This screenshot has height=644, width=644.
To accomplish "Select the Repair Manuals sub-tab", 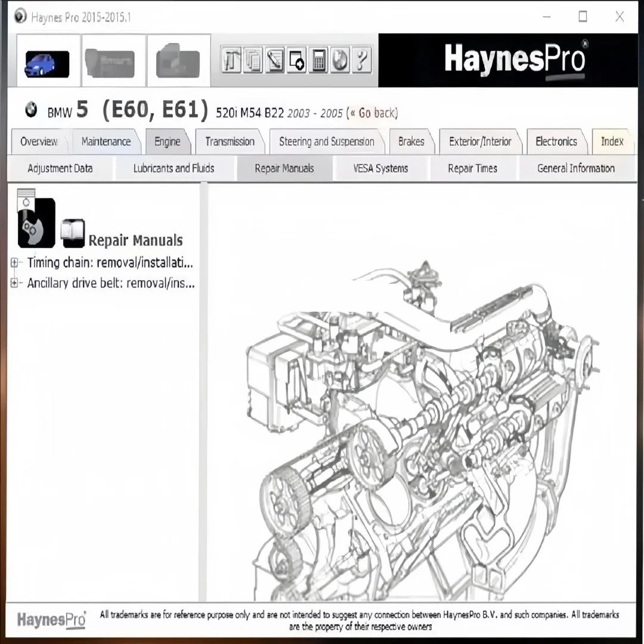I will coord(284,168).
